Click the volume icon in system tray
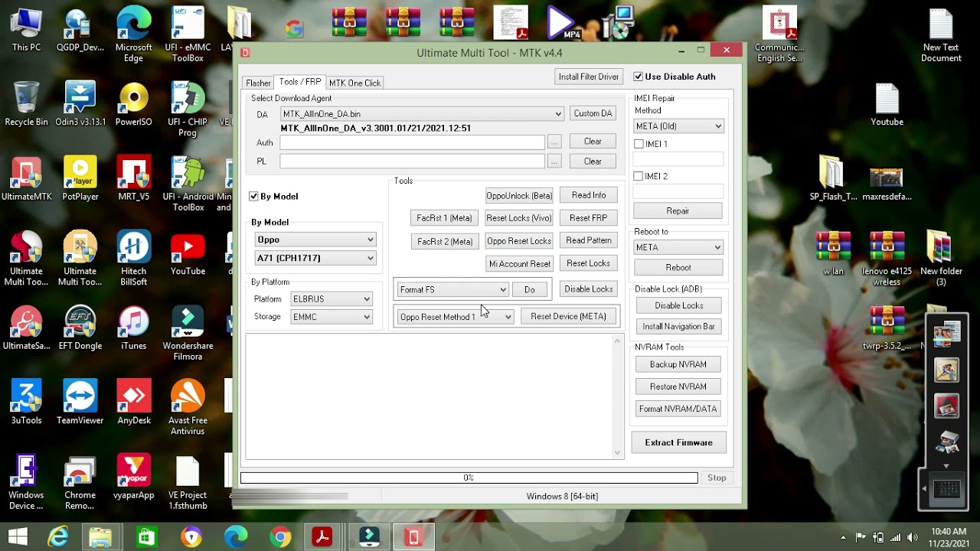The height and width of the screenshot is (551, 980). (x=913, y=537)
